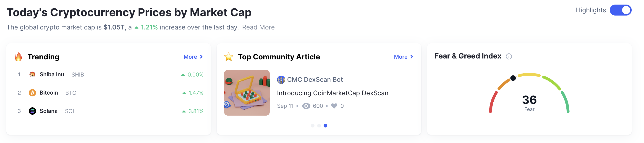Viewport: 644px width, 143px height.
Task: Click the Solana logo icon
Action: click(32, 111)
